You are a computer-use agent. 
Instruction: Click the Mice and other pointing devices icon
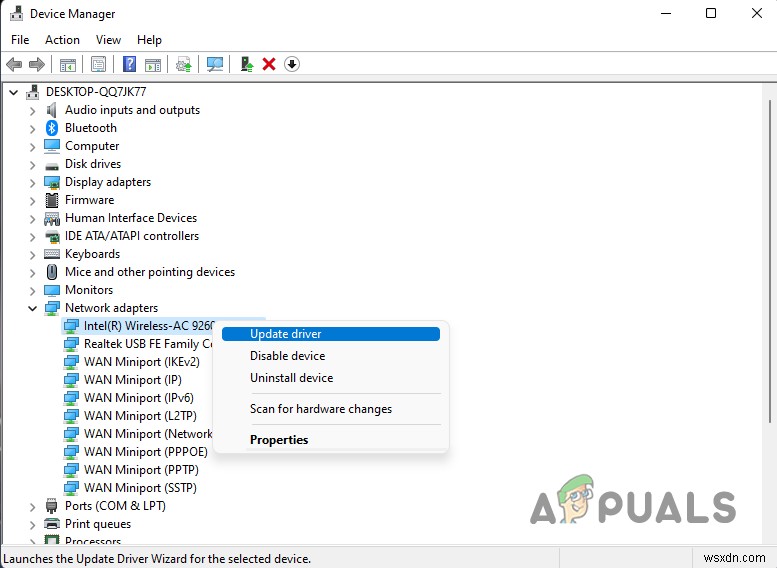coord(52,272)
